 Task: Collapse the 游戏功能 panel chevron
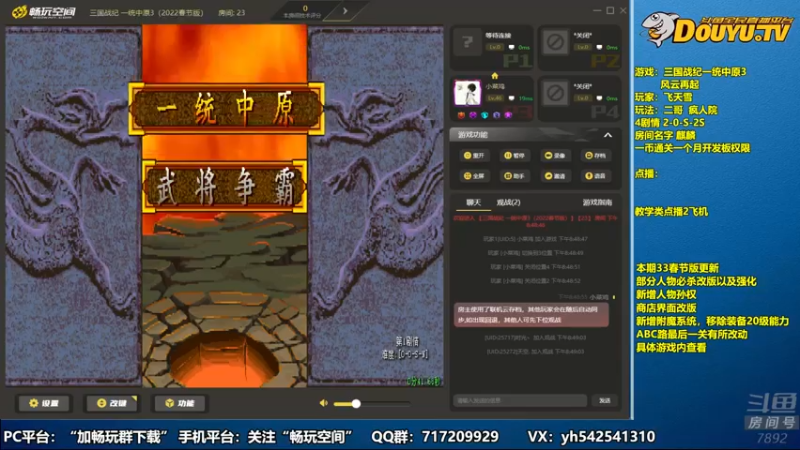pos(608,135)
